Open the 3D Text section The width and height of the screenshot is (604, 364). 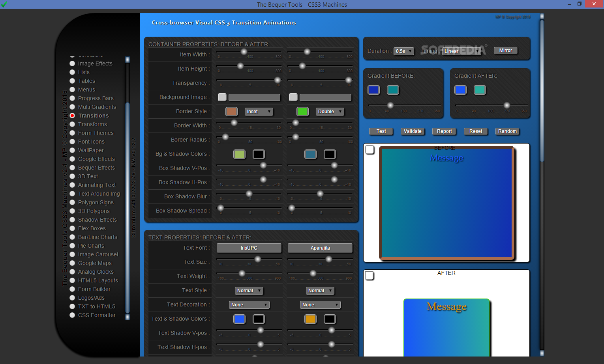(88, 176)
